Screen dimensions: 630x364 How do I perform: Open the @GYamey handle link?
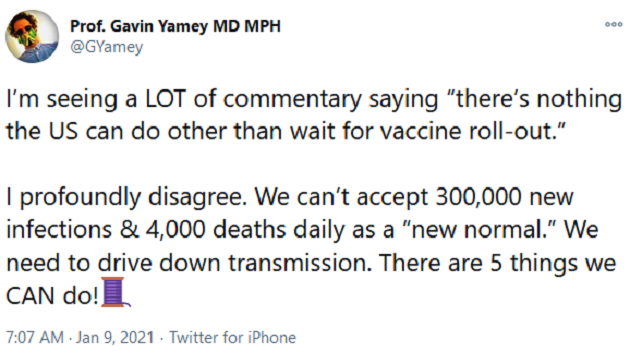[106, 47]
